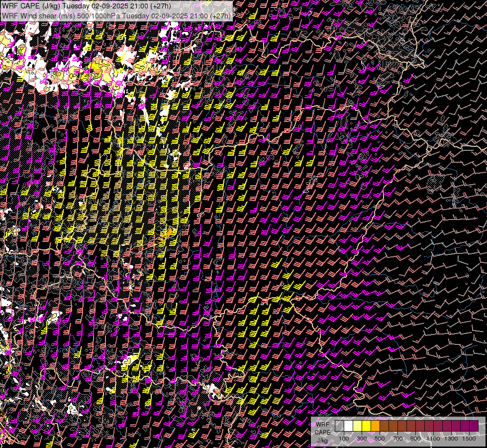Viewport: 487px width, 448px height.
Task: Select the gray below-100 swatch in the legend
Action: [339, 426]
